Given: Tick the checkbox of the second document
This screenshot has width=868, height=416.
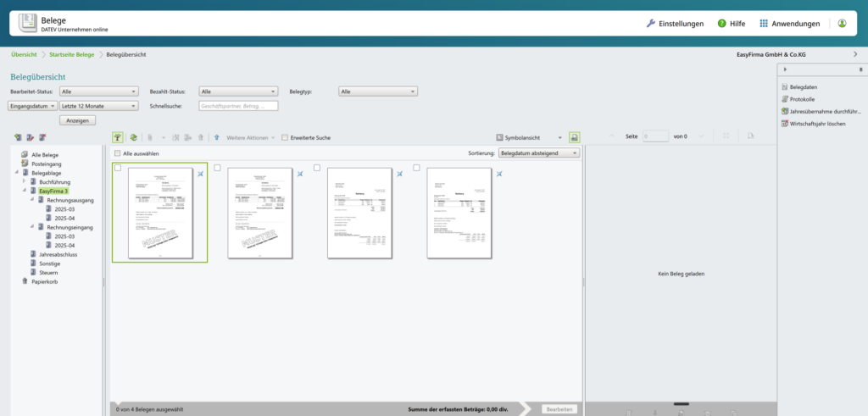Looking at the screenshot, I should click(217, 168).
